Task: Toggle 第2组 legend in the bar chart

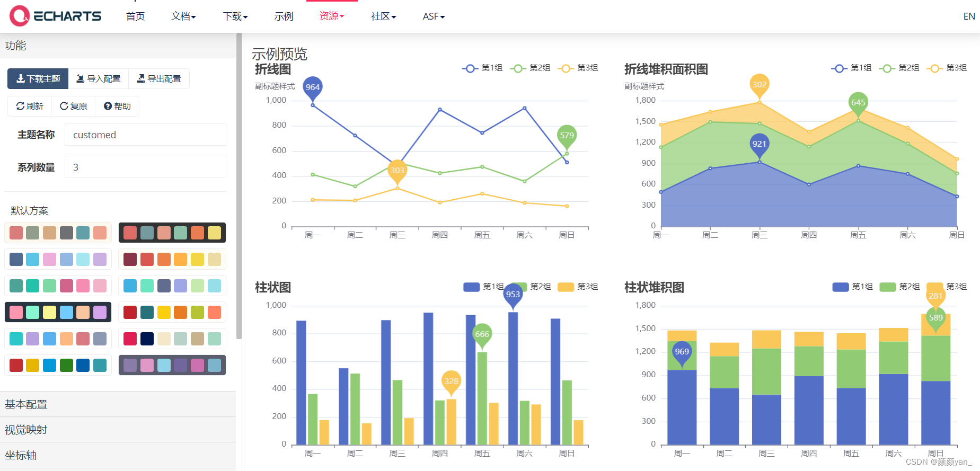Action: coord(532,287)
